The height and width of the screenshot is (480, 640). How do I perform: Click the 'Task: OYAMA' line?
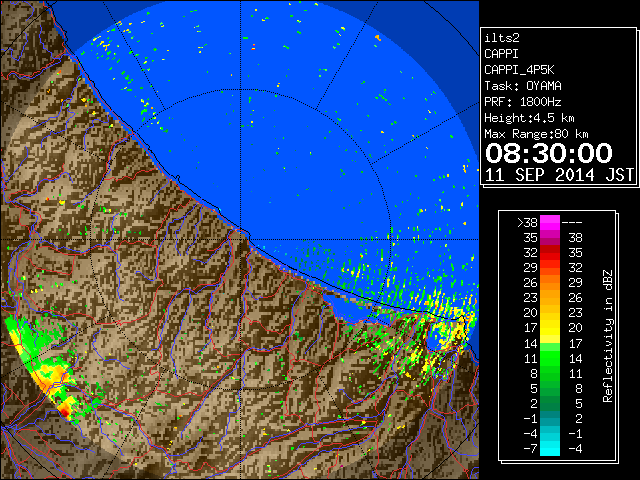coord(522,86)
